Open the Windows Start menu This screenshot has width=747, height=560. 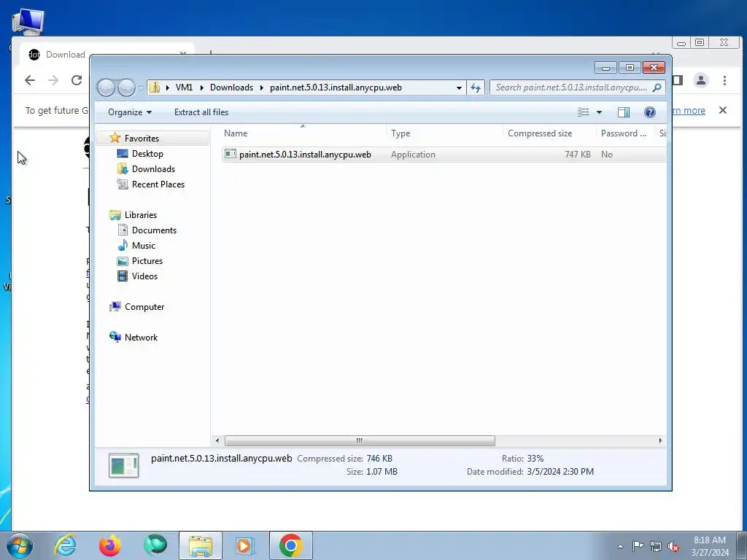pos(20,545)
